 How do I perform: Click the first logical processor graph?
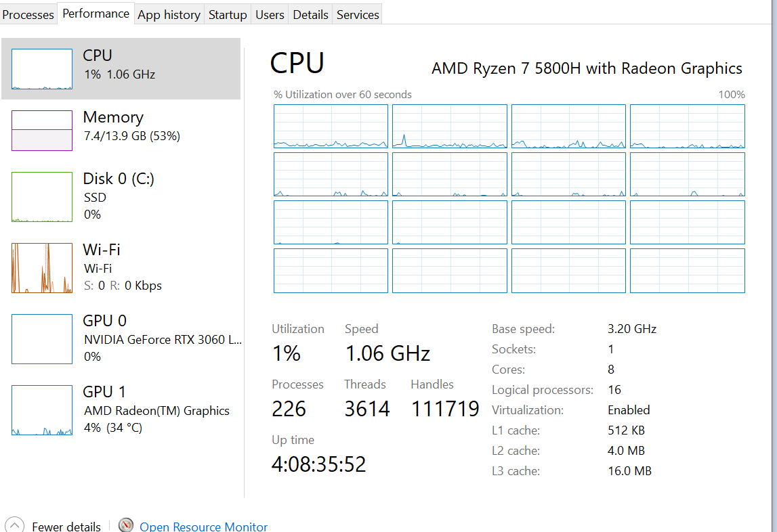pyautogui.click(x=331, y=126)
